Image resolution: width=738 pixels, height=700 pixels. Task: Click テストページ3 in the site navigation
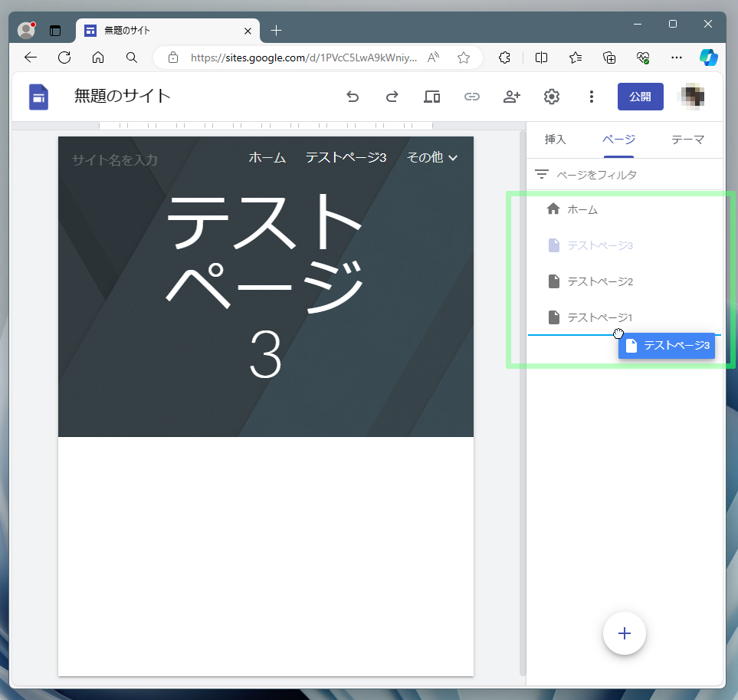(x=346, y=157)
